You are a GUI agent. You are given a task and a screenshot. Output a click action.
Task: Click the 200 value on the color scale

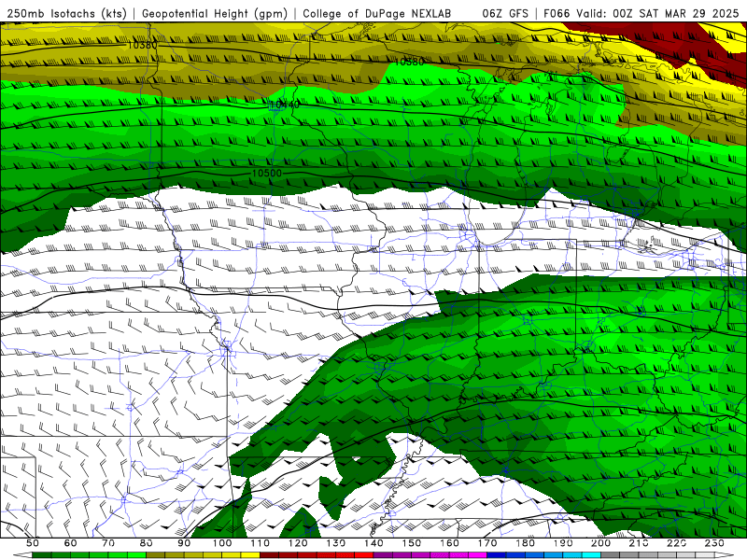tap(600, 543)
